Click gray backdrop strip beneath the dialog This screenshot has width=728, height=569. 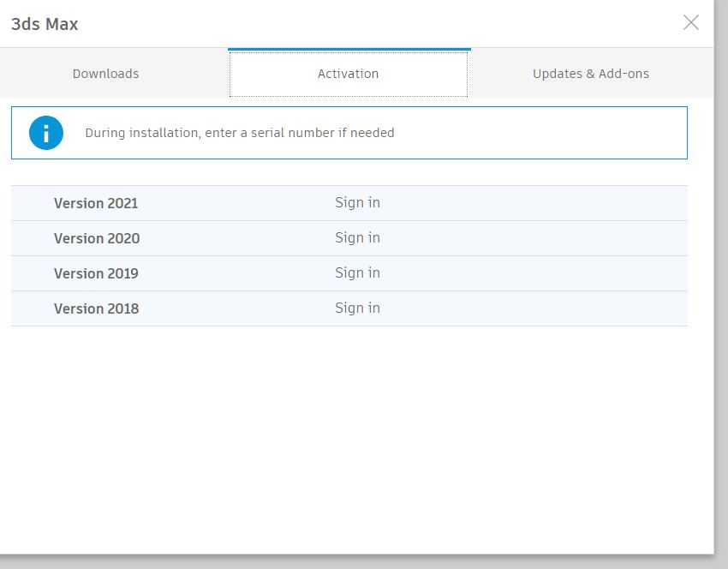click(357, 562)
